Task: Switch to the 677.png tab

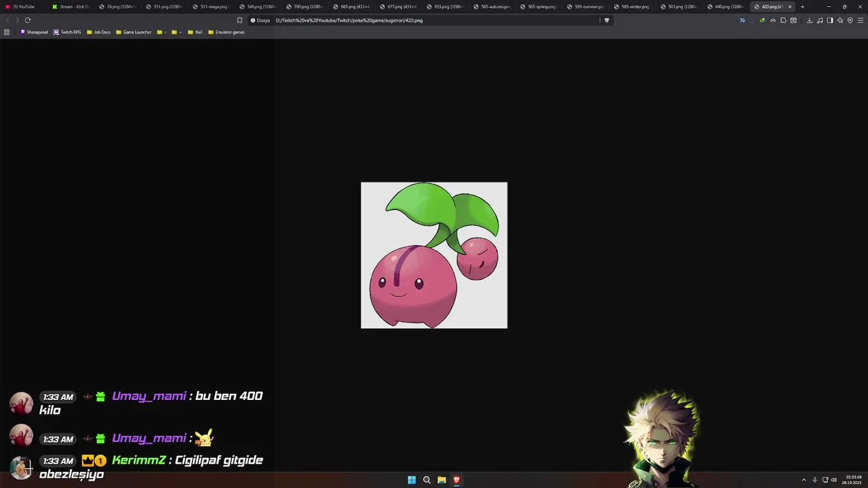Action: [x=398, y=7]
